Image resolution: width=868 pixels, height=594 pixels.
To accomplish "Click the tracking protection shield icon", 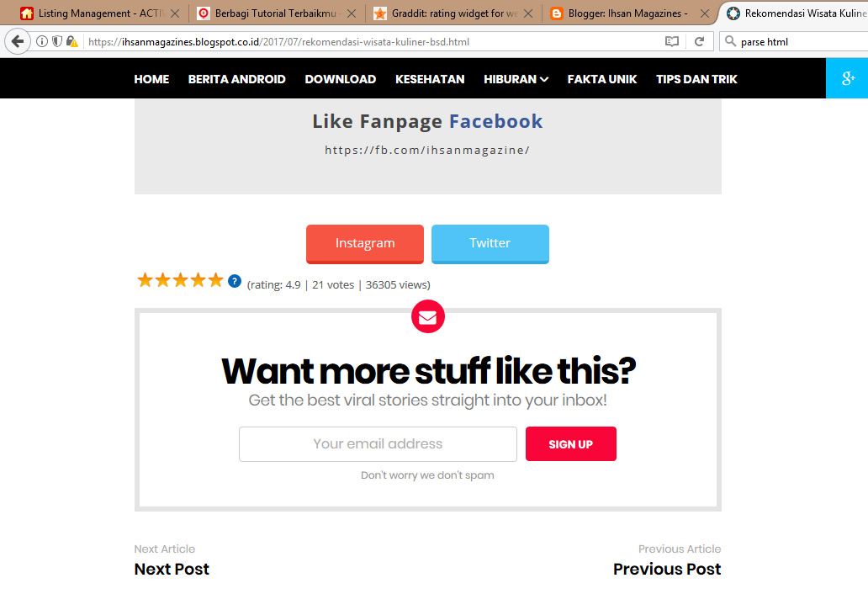I will point(57,41).
